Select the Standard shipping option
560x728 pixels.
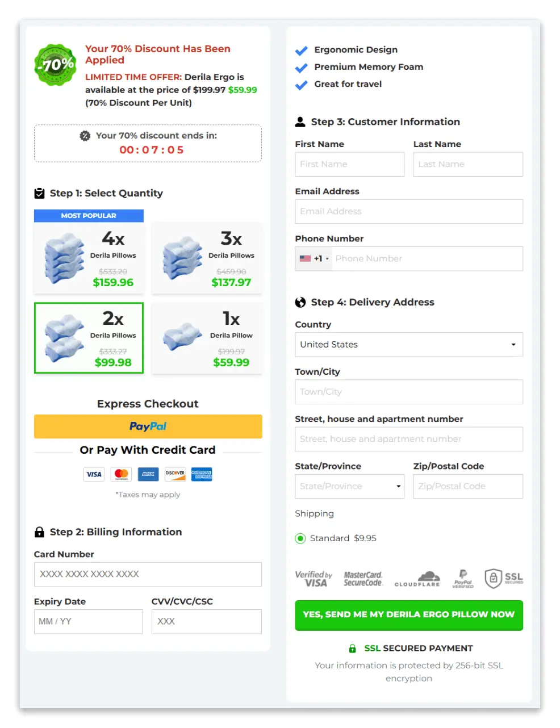300,538
